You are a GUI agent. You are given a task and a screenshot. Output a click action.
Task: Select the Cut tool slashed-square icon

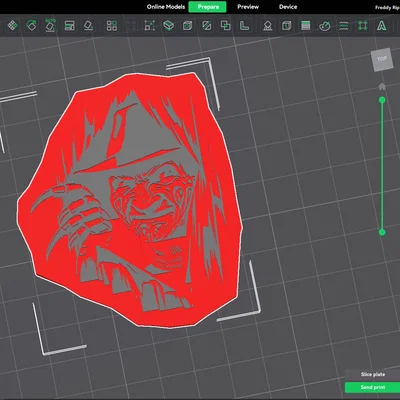point(207,26)
